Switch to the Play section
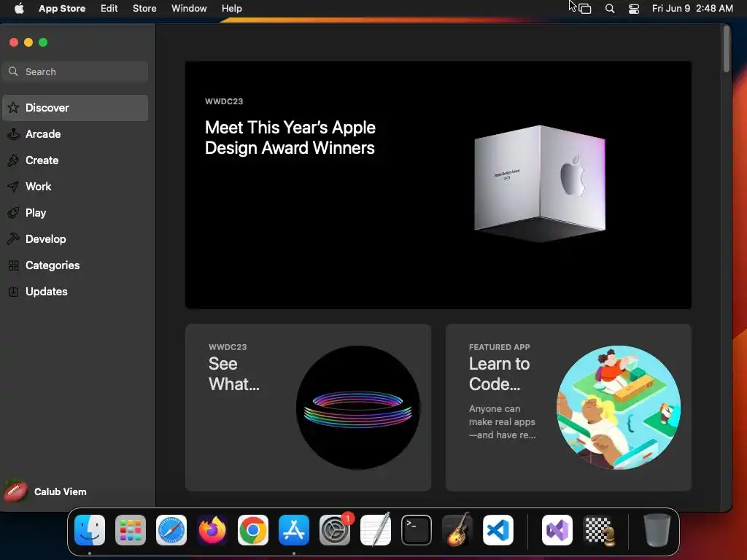The height and width of the screenshot is (560, 747). pyautogui.click(x=75, y=212)
